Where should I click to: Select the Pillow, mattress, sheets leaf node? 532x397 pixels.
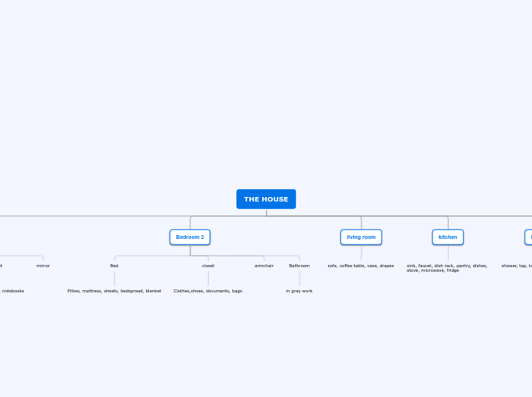[x=114, y=291]
